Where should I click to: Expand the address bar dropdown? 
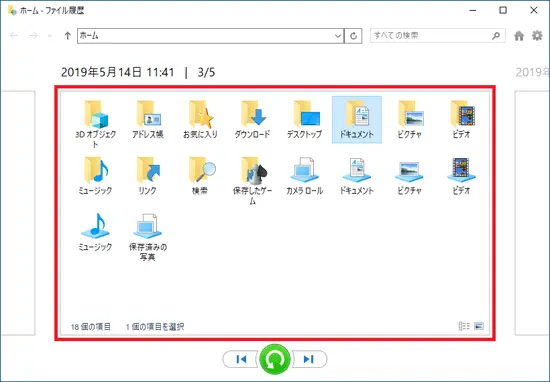point(338,35)
